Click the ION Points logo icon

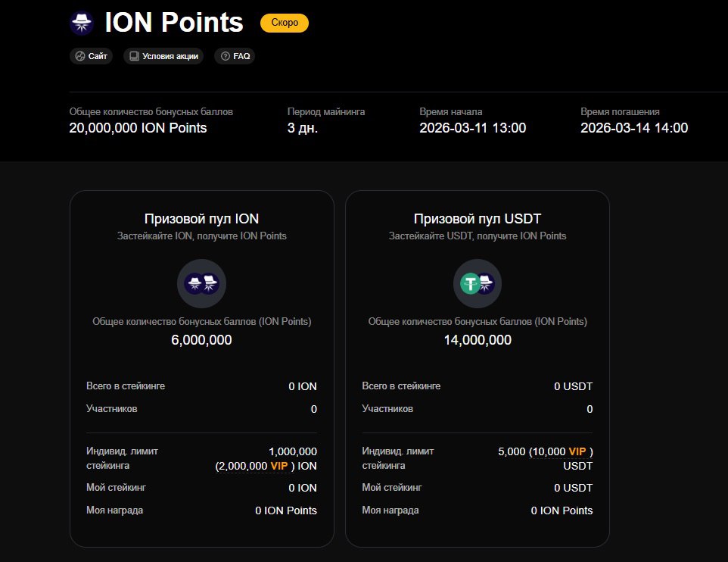pos(82,23)
